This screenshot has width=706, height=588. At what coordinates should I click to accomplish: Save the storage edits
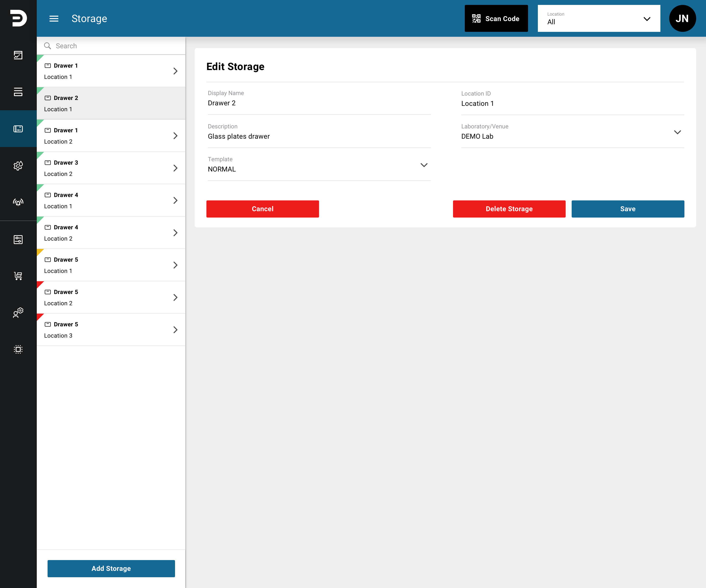click(628, 209)
